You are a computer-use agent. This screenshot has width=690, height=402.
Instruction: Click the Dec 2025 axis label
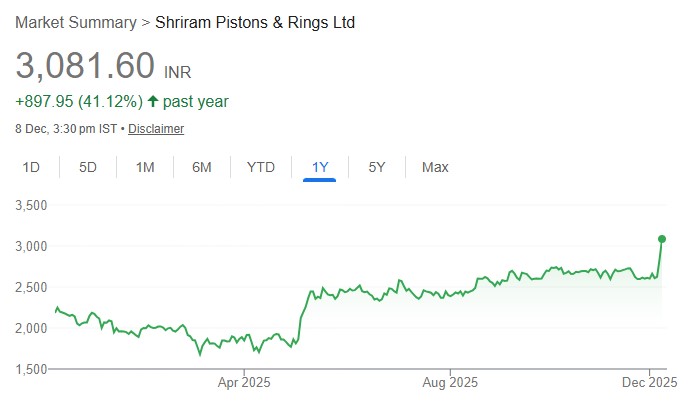650,381
